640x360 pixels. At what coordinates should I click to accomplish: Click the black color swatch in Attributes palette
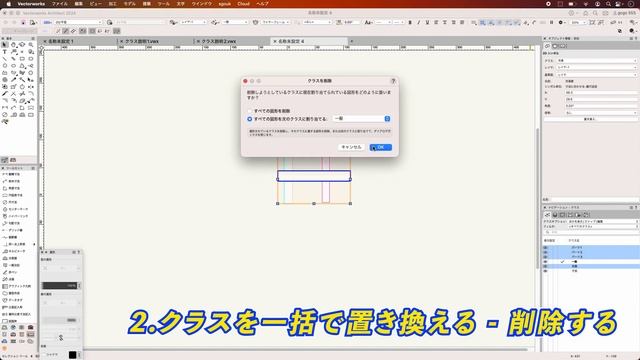(x=73, y=355)
